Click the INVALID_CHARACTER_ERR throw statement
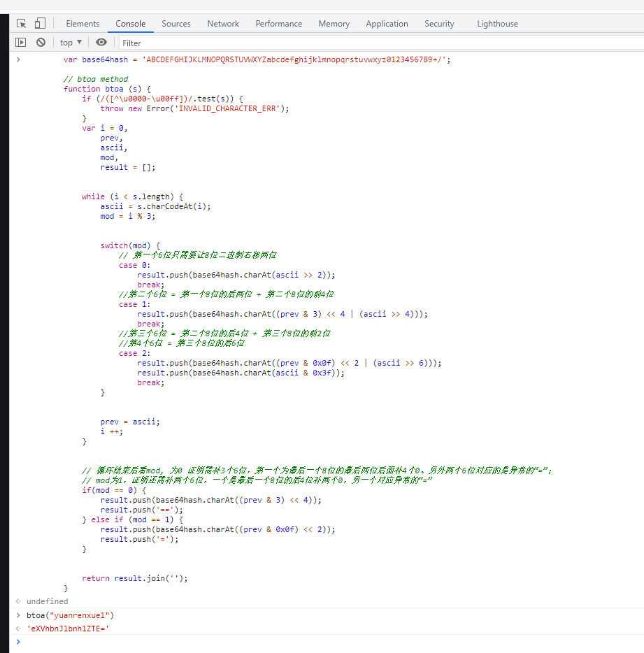Screen dimensions: 644x653 click(194, 108)
